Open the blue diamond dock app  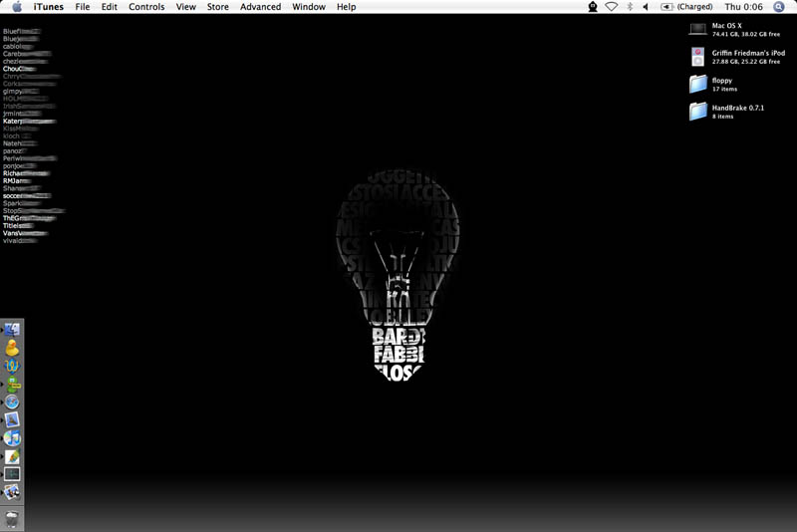[12, 366]
